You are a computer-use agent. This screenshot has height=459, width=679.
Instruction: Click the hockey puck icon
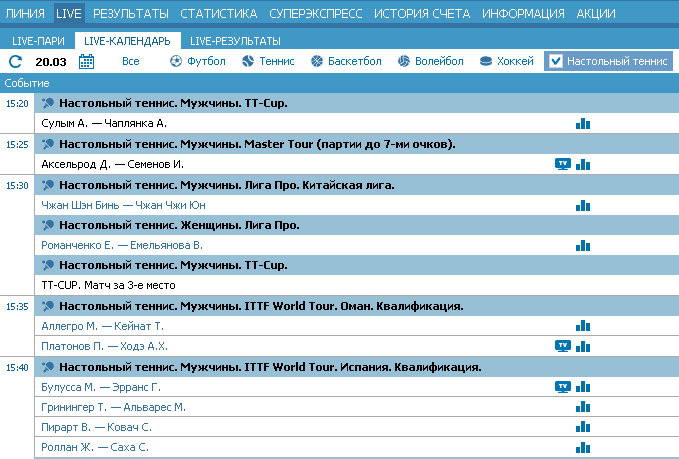486,61
